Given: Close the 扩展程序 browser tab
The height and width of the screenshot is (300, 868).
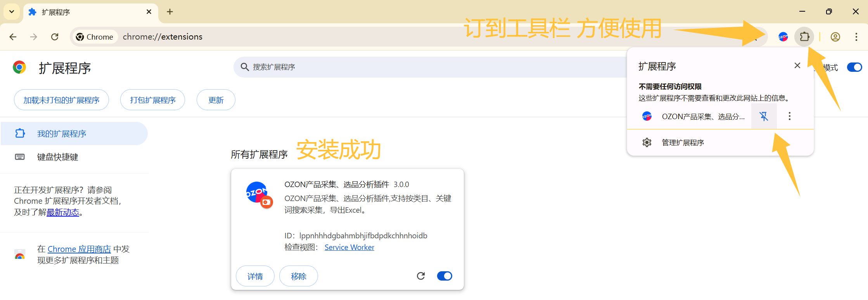Looking at the screenshot, I should point(149,12).
